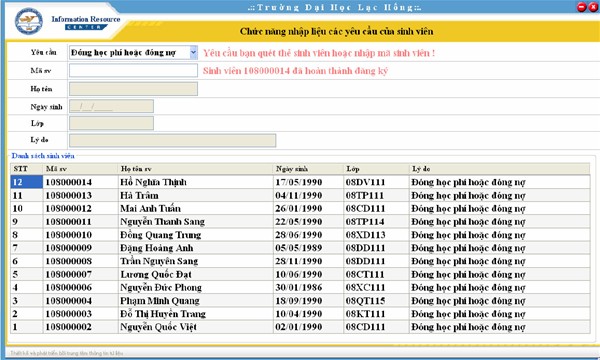Close the window with the red X icon

click(593, 7)
